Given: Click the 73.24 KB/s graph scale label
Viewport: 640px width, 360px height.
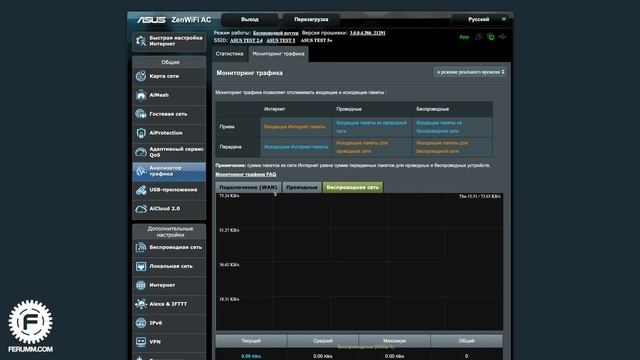Looking at the screenshot, I should pyautogui.click(x=229, y=196).
